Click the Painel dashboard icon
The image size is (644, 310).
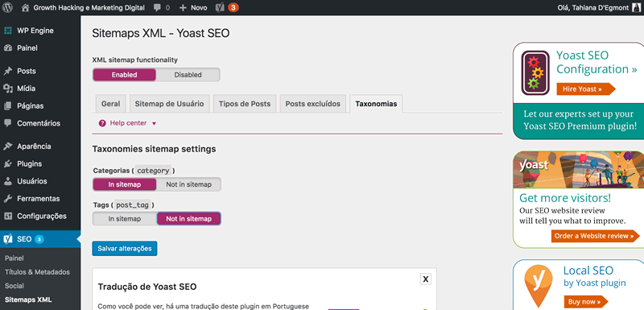point(7,48)
